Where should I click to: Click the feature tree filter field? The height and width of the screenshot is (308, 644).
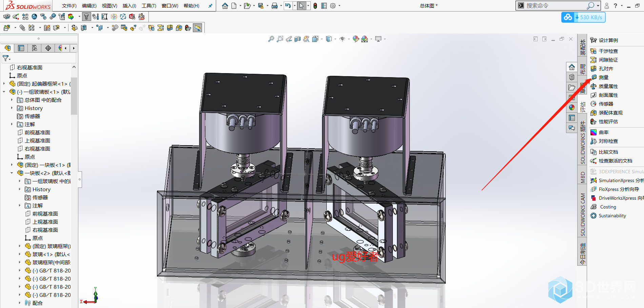39,59
